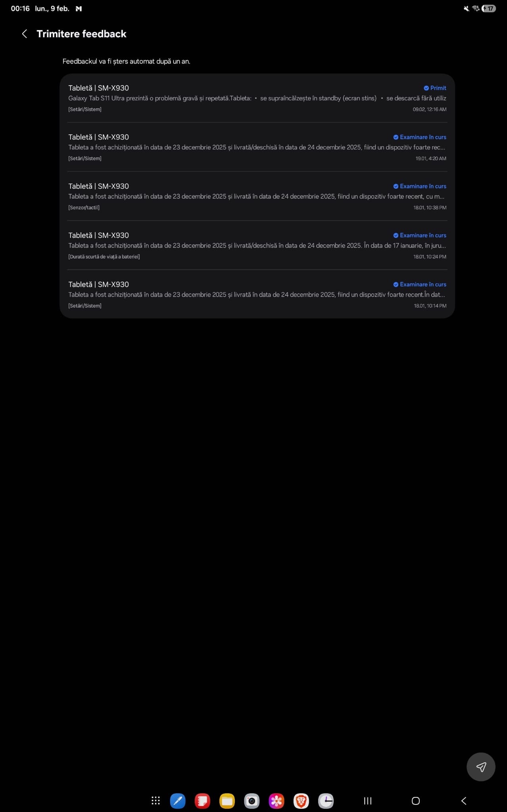
Task: Open feedback sent 19.01 at 4:20 AM
Action: (x=257, y=147)
